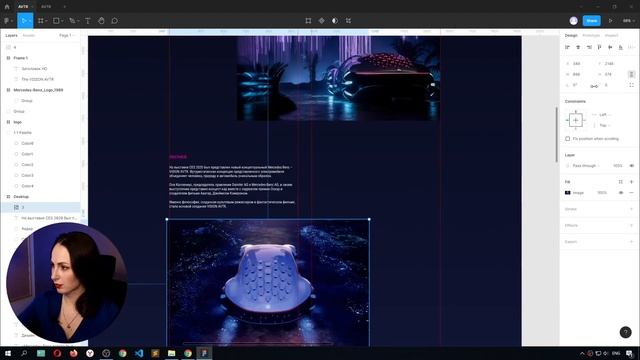Click the Share button
This screenshot has height=360, width=640.
tap(591, 20)
